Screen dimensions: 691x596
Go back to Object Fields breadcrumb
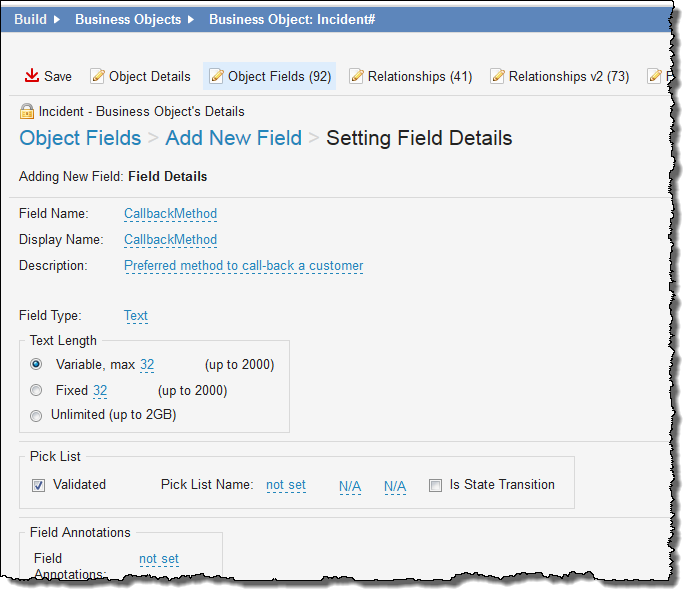(80, 138)
